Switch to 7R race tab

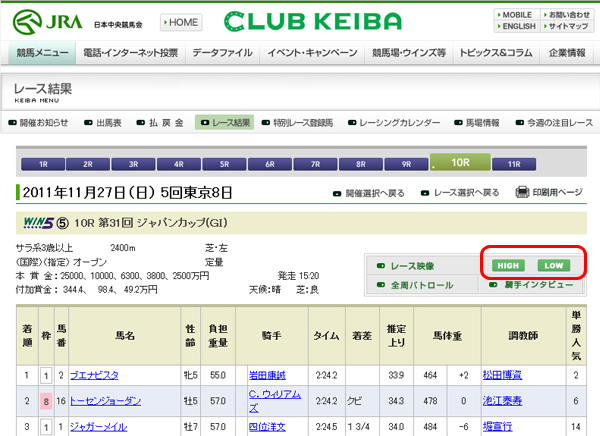(315, 164)
